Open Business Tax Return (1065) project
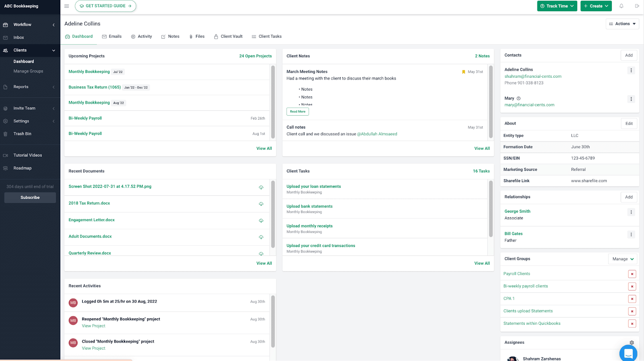The height and width of the screenshot is (361, 644). [x=95, y=87]
